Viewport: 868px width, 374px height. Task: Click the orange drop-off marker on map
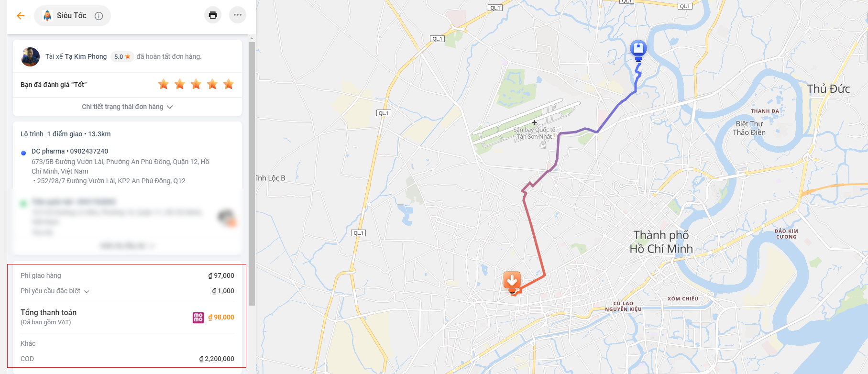coord(512,281)
